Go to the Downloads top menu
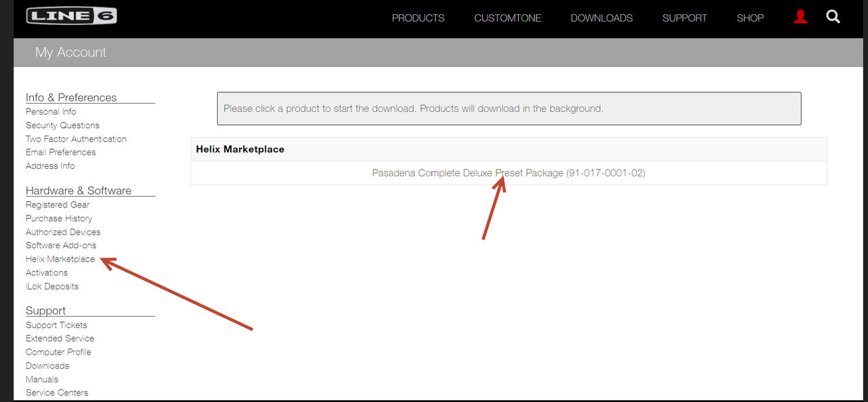The width and height of the screenshot is (868, 402). point(601,18)
